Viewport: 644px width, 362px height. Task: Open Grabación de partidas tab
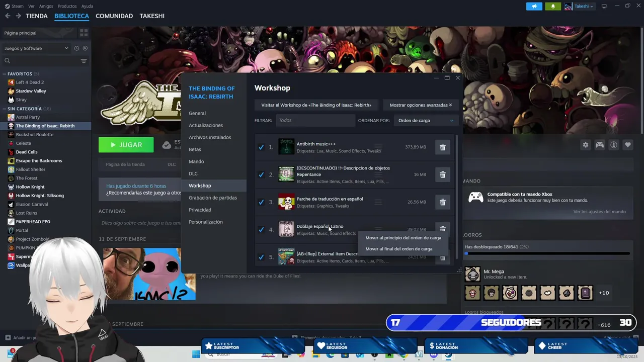pos(214,198)
